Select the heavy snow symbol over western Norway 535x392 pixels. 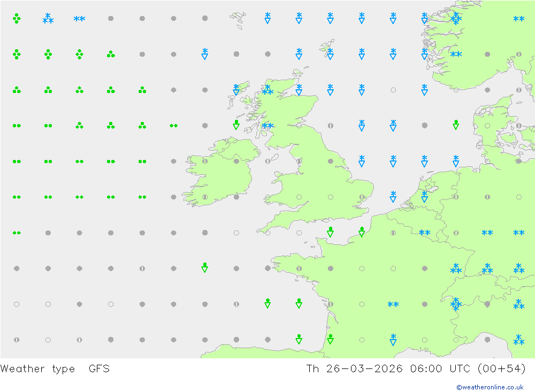[456, 18]
